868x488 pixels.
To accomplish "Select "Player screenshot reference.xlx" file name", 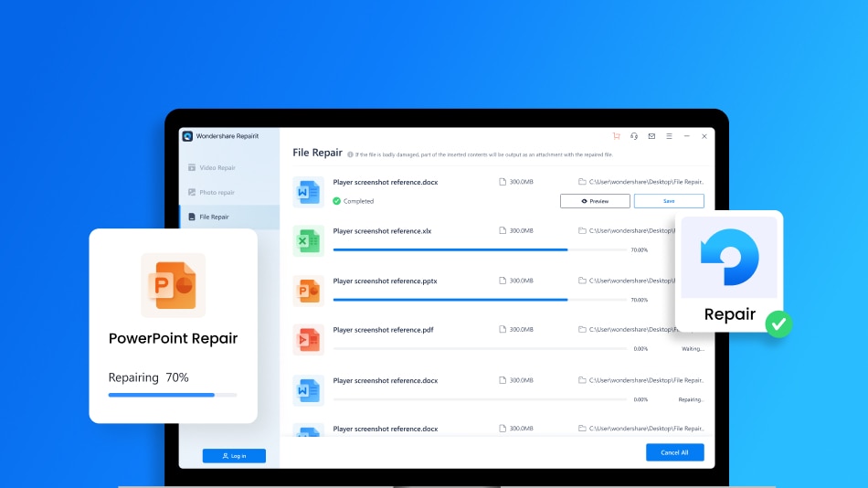I will [382, 231].
